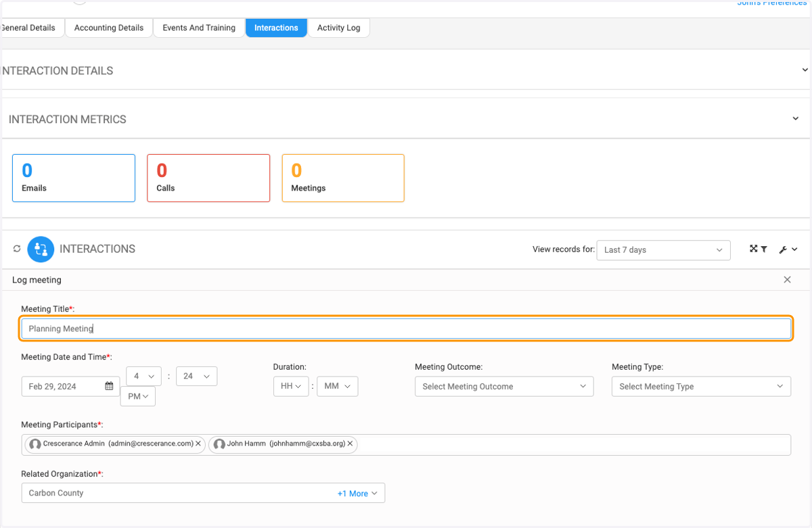Open the Events And Training tab
Viewport: 812px width, 528px height.
[x=199, y=28]
